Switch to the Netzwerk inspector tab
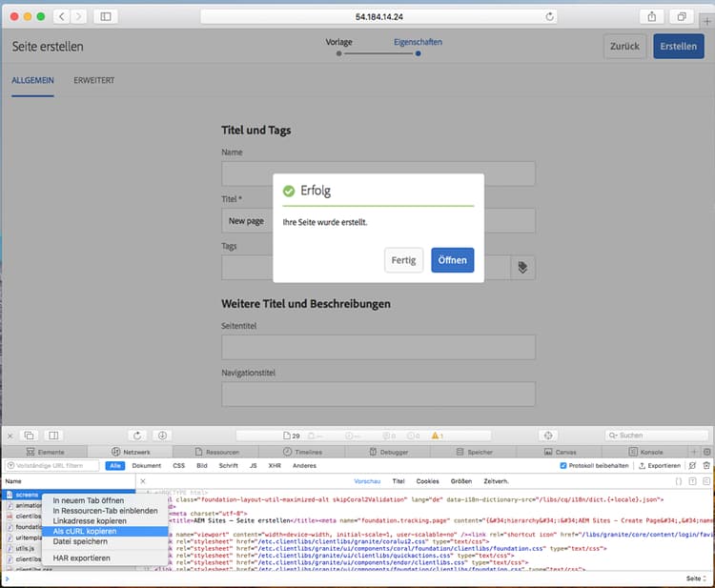 [x=131, y=452]
